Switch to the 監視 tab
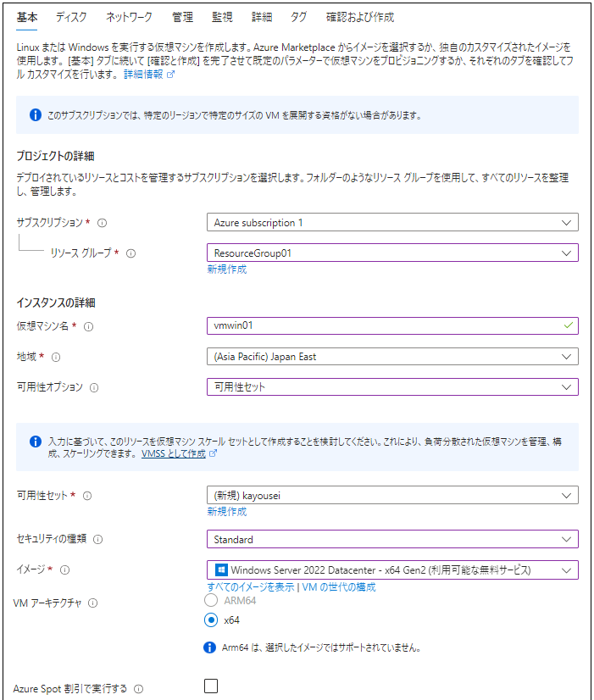Screen dimensions: 594x700 [222, 18]
